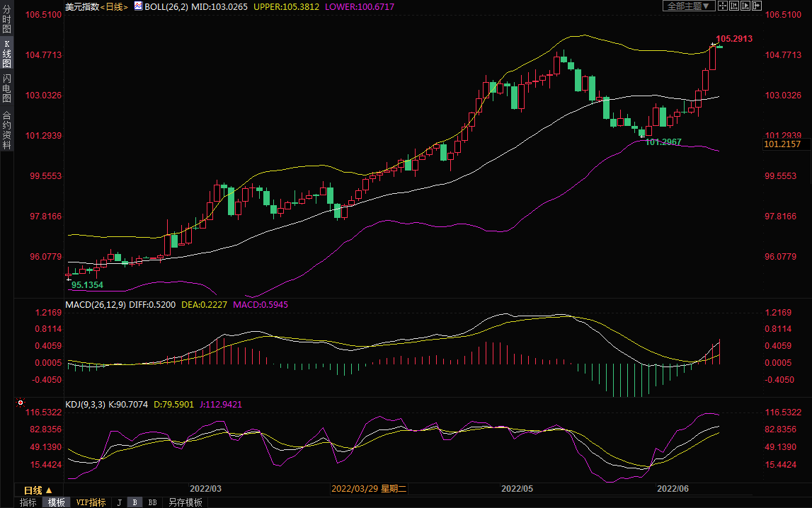Switch to the 指标 bottom tab
The image size is (812, 508).
28,502
